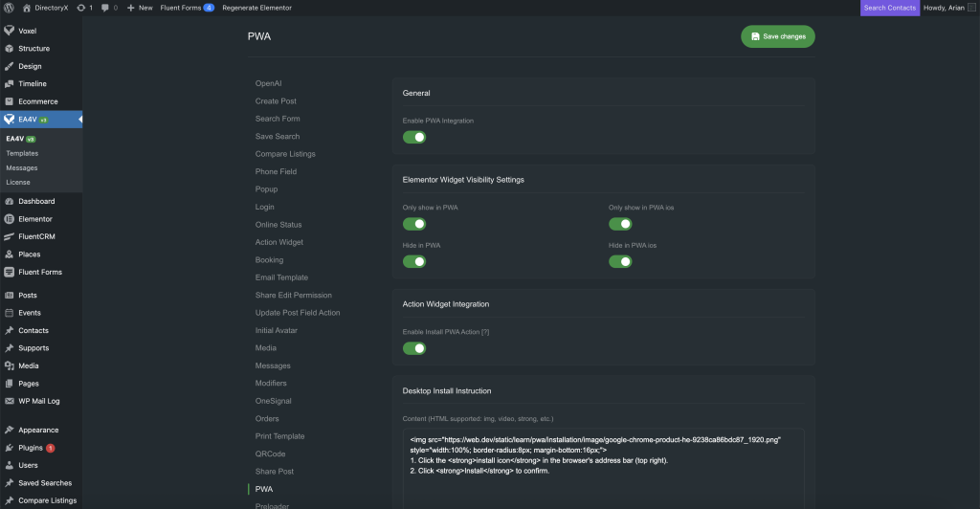The width and height of the screenshot is (980, 509).
Task: Click the Media sidebar icon
Action: 9,365
